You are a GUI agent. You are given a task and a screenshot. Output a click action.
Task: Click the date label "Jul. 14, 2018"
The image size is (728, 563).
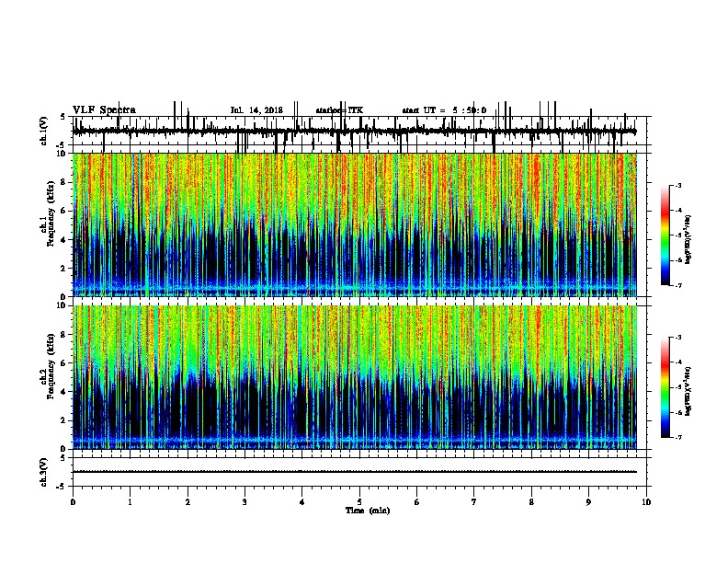256,110
